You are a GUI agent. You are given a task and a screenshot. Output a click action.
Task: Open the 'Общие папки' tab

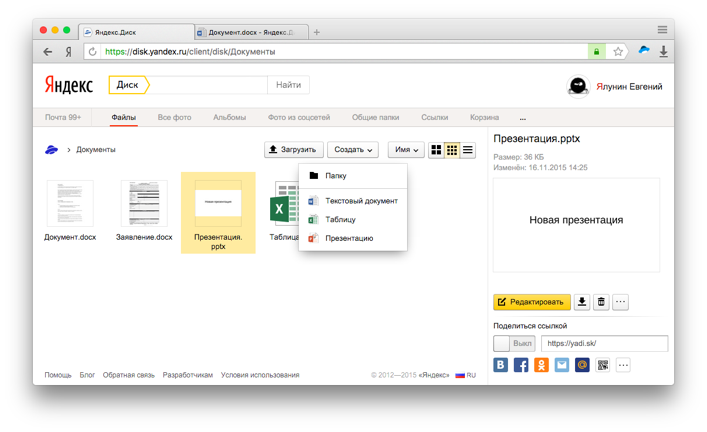pyautogui.click(x=375, y=117)
